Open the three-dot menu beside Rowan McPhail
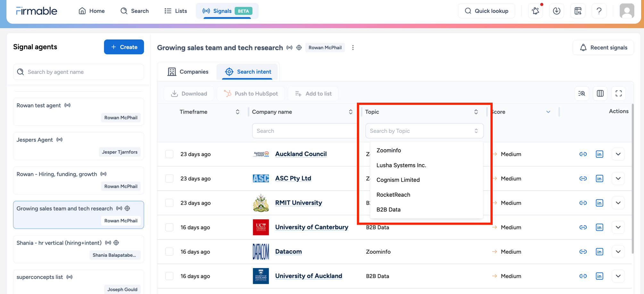644x294 pixels. [353, 48]
